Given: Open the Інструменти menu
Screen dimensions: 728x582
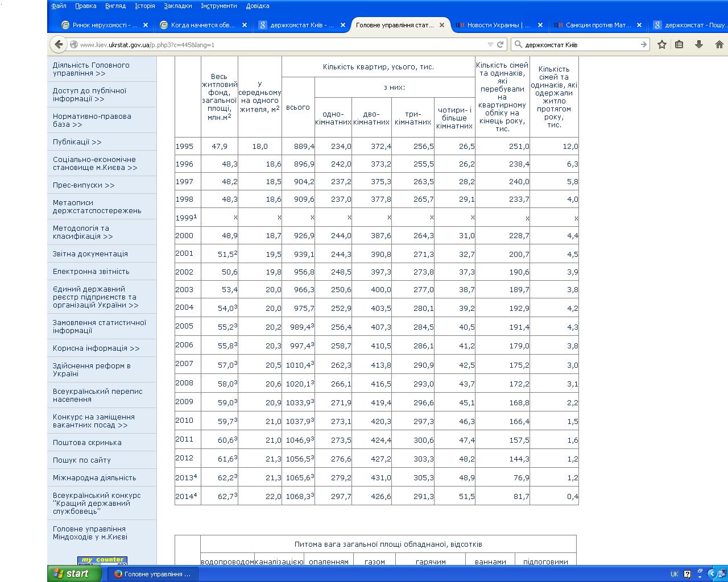Looking at the screenshot, I should point(219,6).
